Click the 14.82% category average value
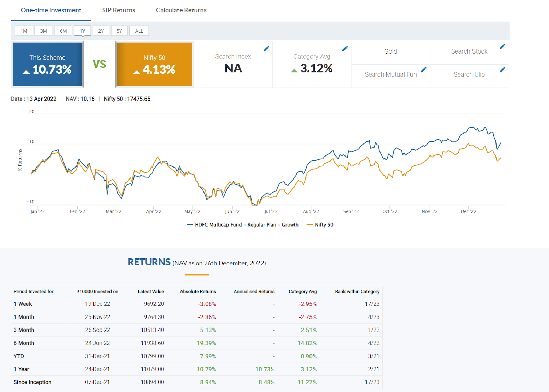Image resolution: width=549 pixels, height=392 pixels. [307, 343]
